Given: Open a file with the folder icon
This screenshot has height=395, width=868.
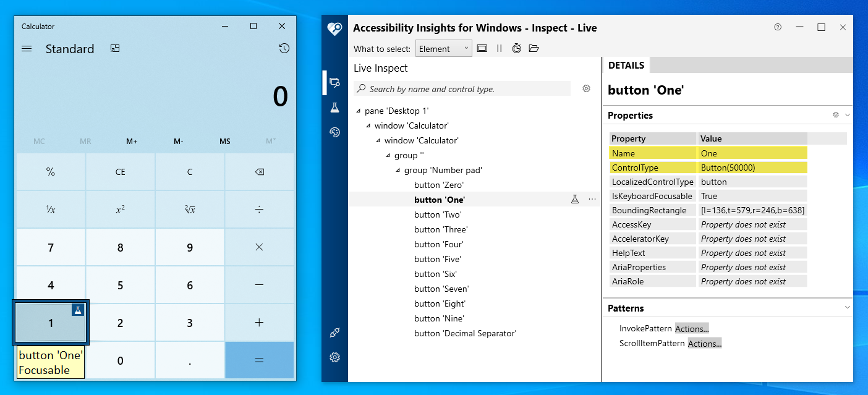Looking at the screenshot, I should [534, 48].
